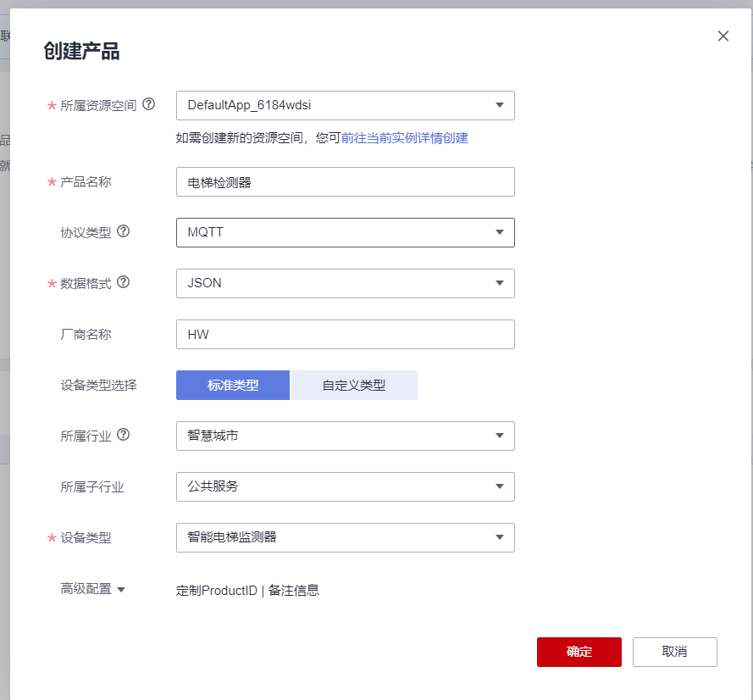
Task: Open the 智慧城市 industry dropdown
Action: click(345, 436)
